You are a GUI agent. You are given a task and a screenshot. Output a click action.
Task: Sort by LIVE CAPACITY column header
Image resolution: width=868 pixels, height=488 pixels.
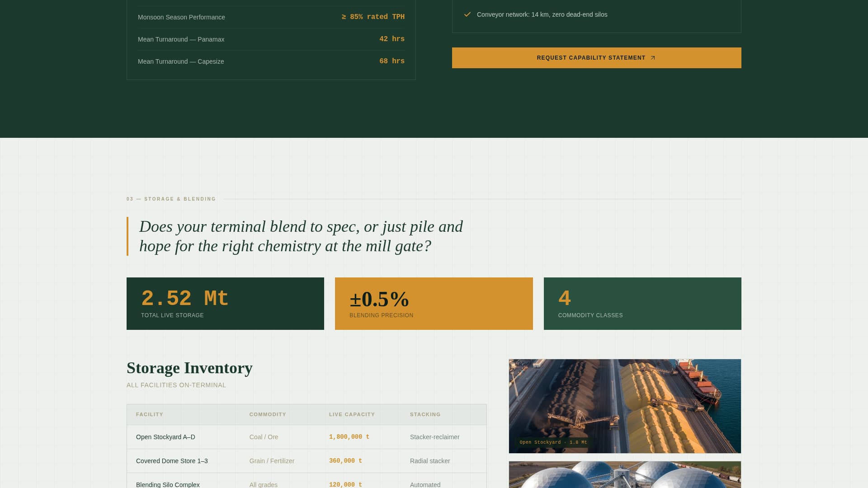coord(352,414)
